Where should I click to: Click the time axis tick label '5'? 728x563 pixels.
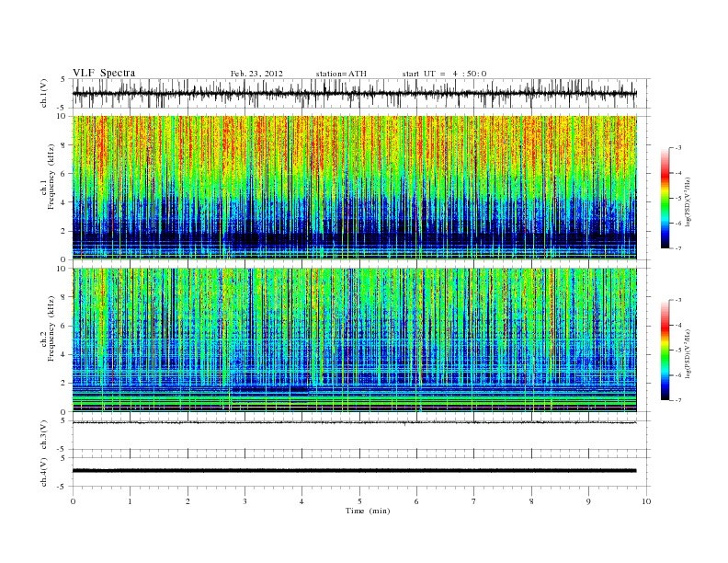(x=359, y=501)
